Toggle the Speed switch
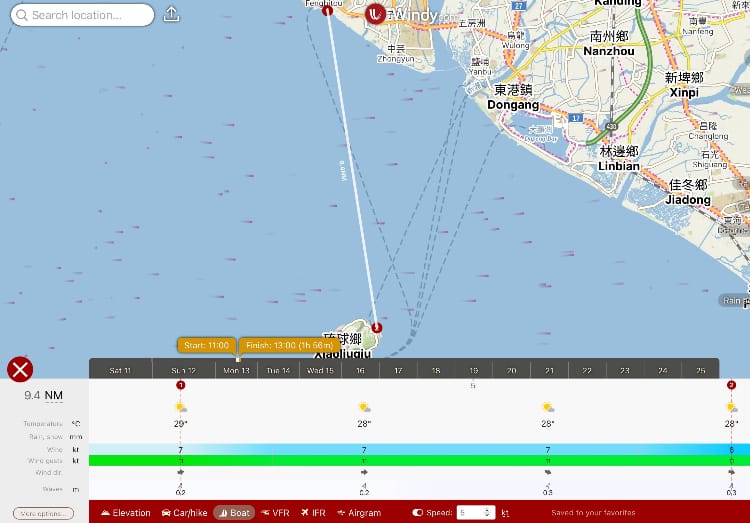Screen dimensions: 750x523 [x=418, y=512]
